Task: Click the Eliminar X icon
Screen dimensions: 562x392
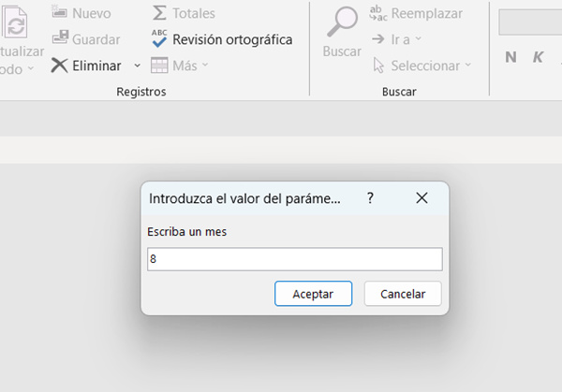Action: [60, 65]
